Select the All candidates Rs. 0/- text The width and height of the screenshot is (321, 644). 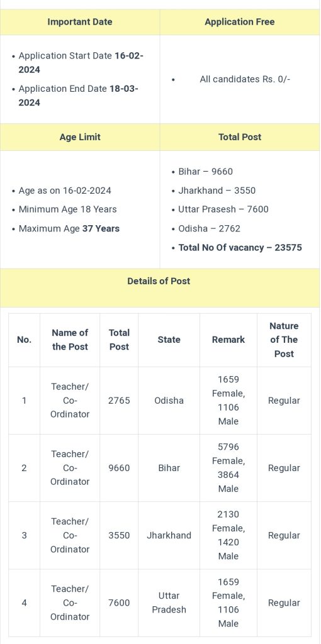point(245,79)
